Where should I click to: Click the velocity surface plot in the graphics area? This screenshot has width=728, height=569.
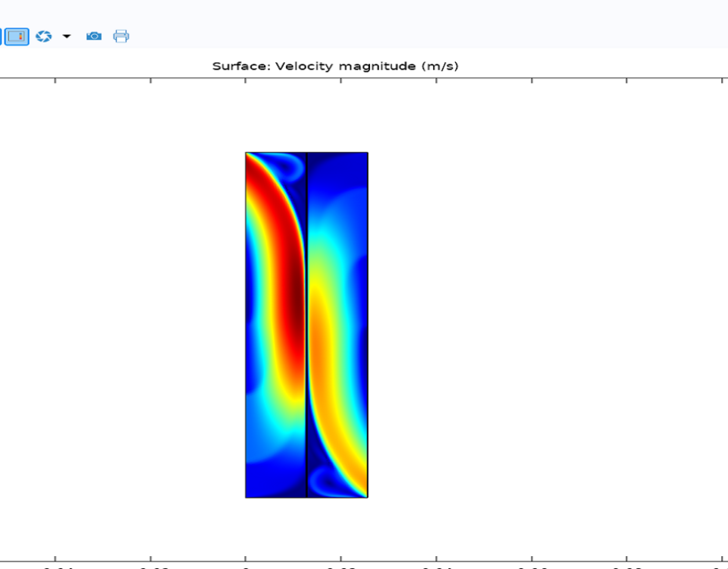click(306, 325)
